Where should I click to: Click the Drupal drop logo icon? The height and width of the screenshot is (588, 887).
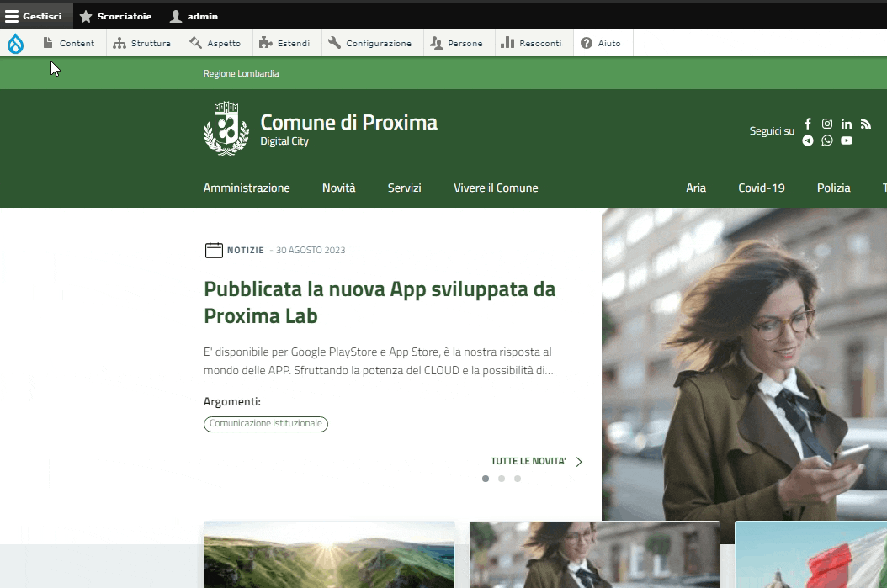click(16, 44)
